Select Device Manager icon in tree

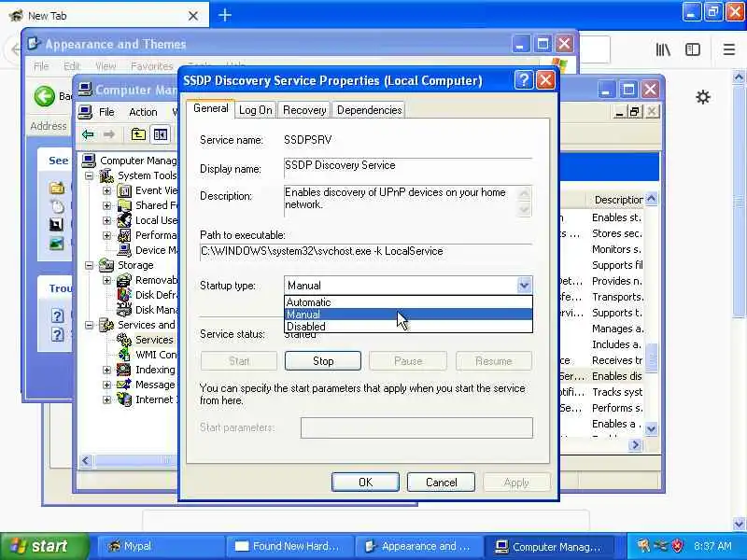pos(124,250)
